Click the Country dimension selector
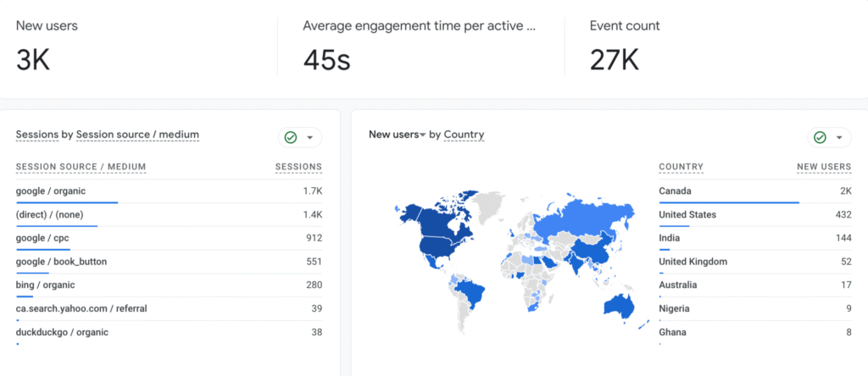Viewport: 868px width, 376px height. tap(464, 135)
